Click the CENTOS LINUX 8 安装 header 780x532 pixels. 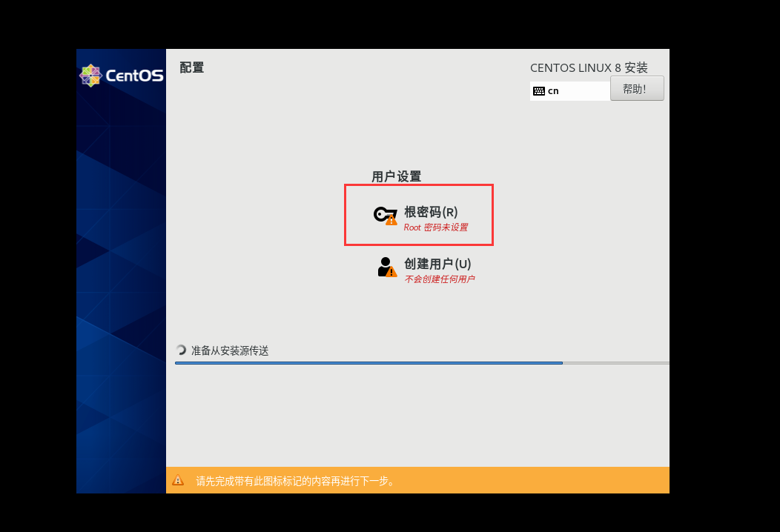point(589,67)
